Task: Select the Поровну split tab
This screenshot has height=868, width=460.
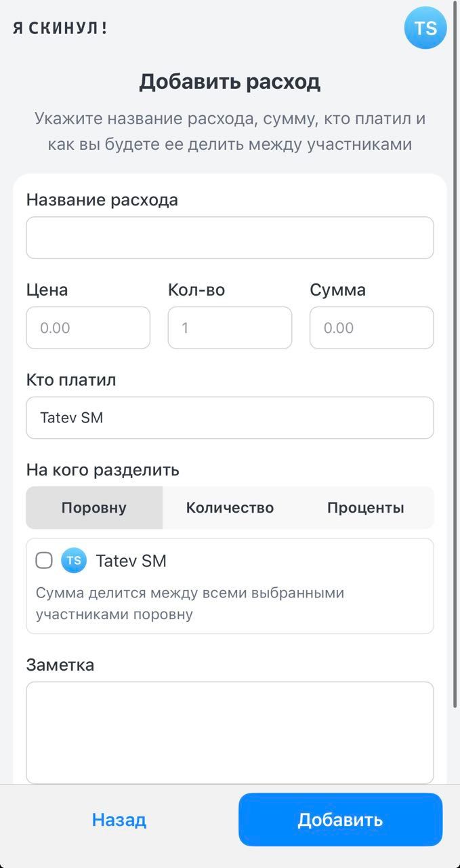Action: (93, 507)
